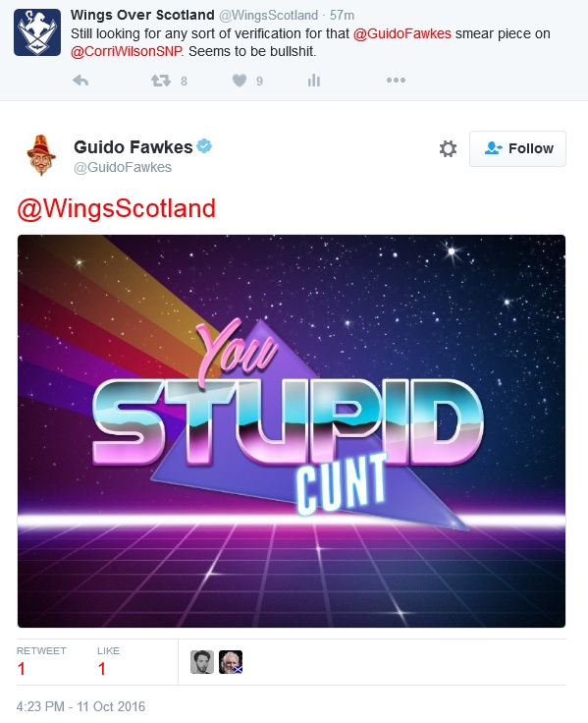Open Guido Fawkes profile avatar
588x723 pixels.
click(x=41, y=155)
